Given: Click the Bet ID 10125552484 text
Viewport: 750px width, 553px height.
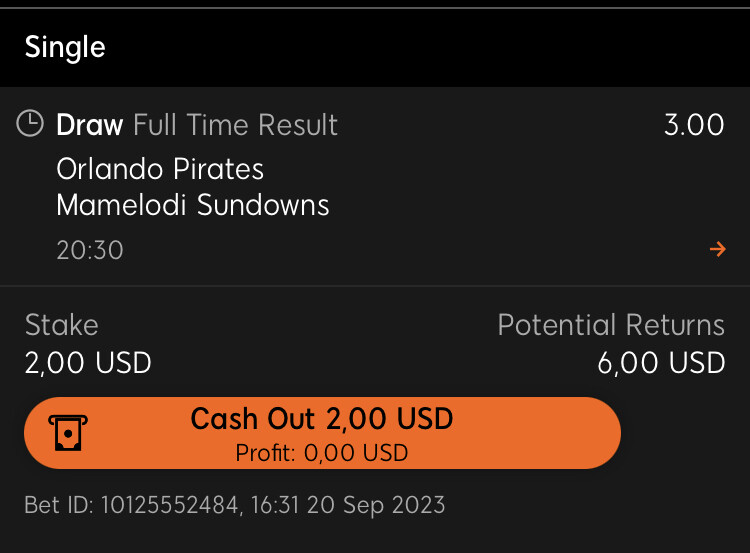Looking at the screenshot, I should point(132,505).
